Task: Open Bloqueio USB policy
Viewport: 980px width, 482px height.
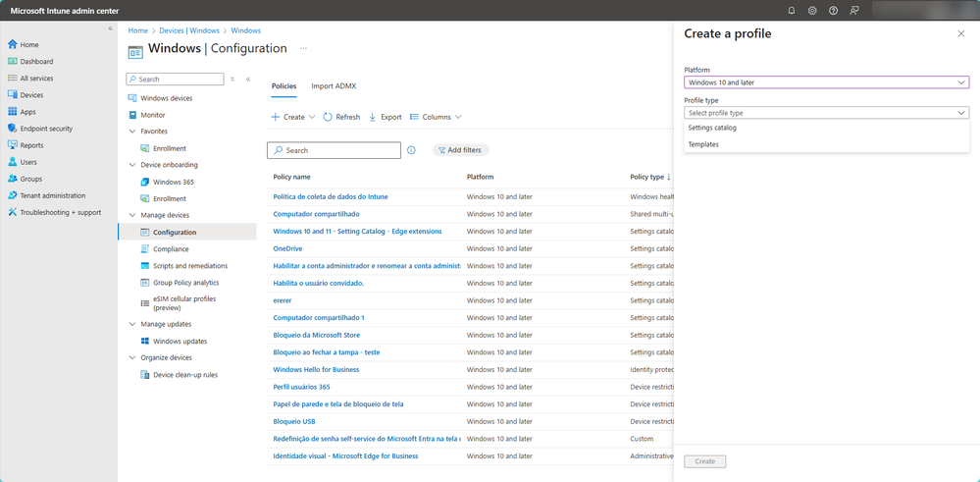Action: click(x=294, y=421)
